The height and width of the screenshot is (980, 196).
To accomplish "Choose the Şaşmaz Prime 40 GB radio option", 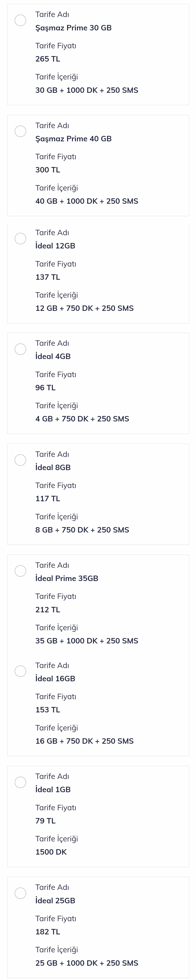I will point(20,131).
